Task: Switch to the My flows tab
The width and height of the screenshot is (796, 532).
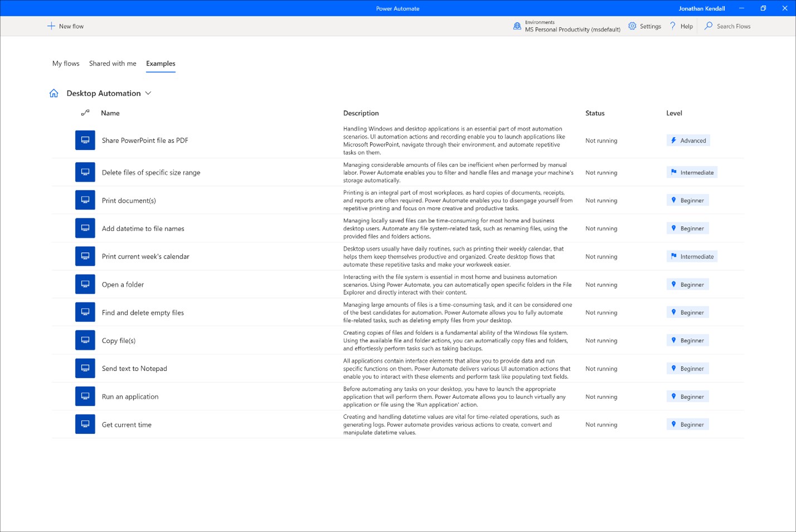Action: pos(65,64)
